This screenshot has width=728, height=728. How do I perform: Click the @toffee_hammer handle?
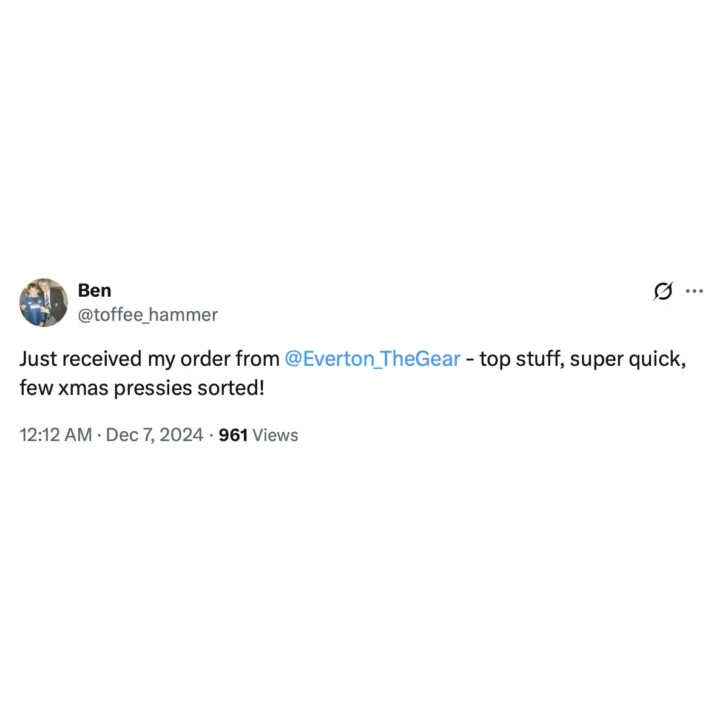click(147, 315)
